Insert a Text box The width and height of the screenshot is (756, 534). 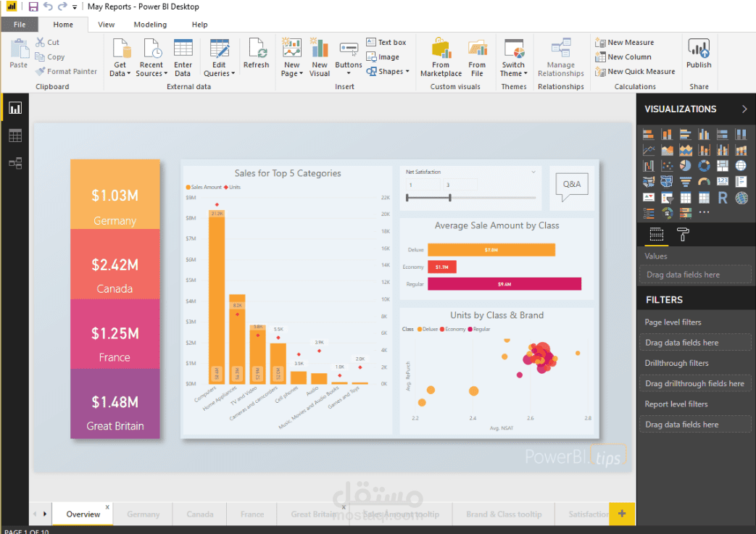click(x=386, y=43)
